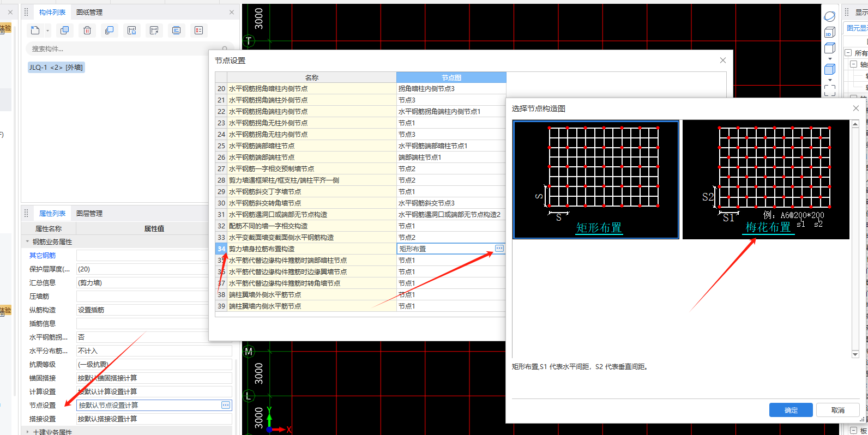Expand the 土建业务属性 group

(28, 432)
